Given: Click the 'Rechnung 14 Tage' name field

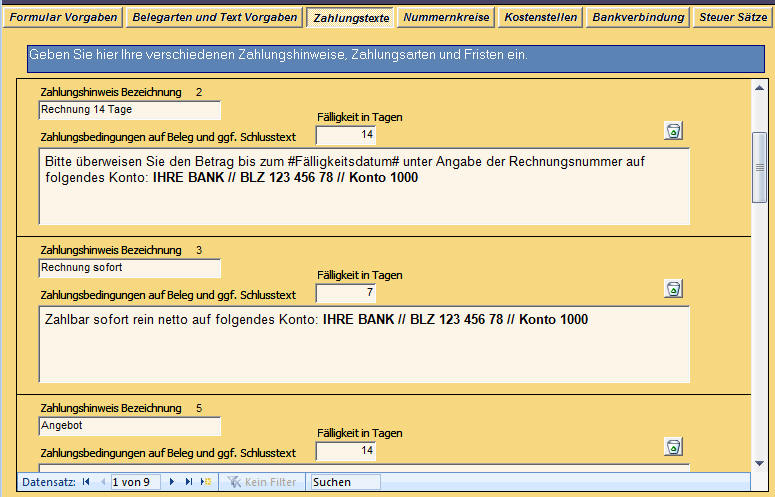Looking at the screenshot, I should point(130,110).
